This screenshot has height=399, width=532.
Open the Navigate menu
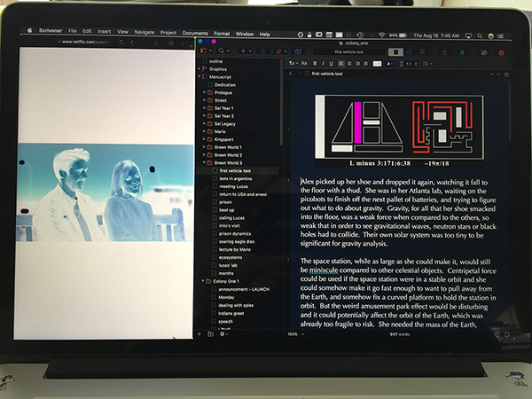pyautogui.click(x=145, y=32)
